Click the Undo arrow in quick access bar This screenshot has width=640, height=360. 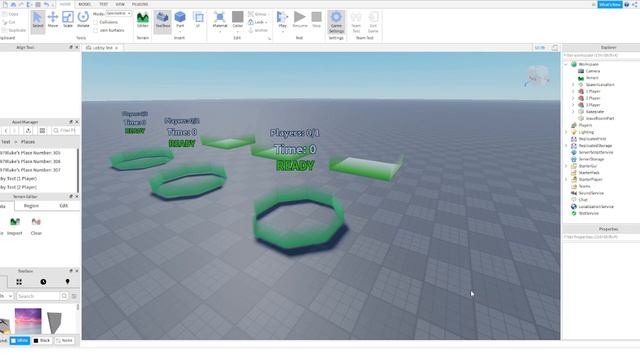point(46,4)
